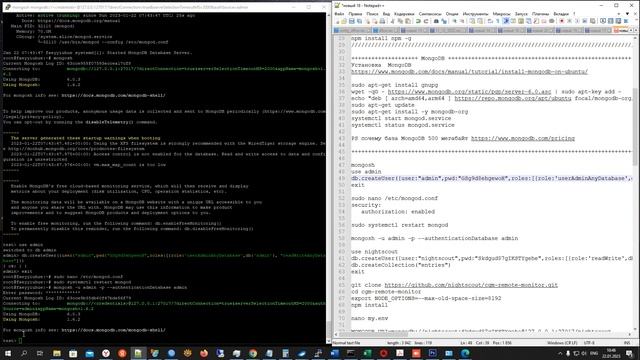Open the Windows Start menu
This screenshot has height=360, width=640.
click(x=8, y=353)
